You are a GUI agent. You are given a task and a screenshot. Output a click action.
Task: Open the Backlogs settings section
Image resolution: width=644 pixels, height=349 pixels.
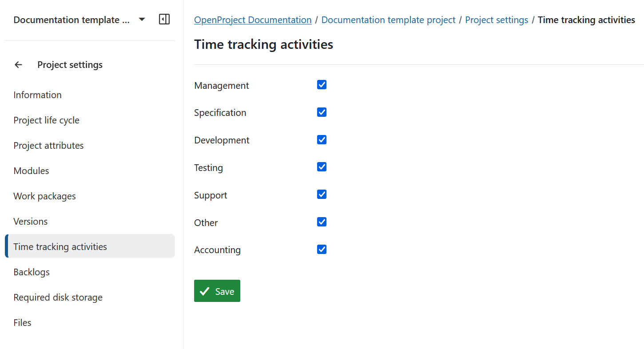tap(32, 272)
